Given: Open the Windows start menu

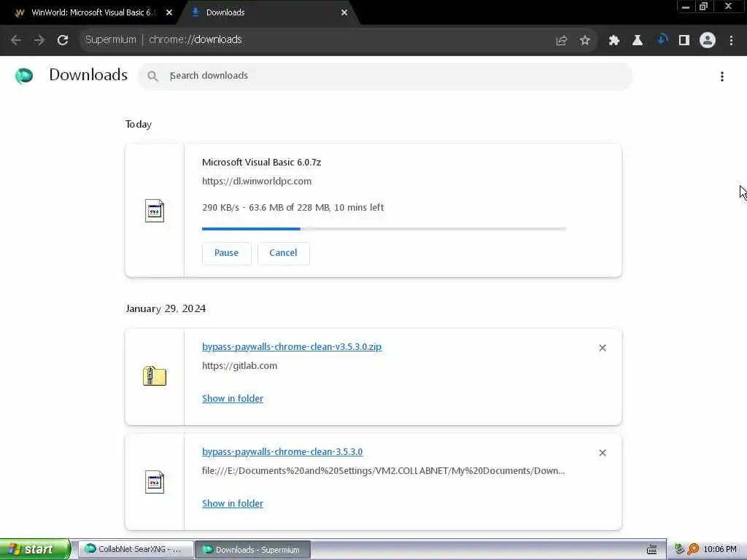Looking at the screenshot, I should pyautogui.click(x=35, y=549).
